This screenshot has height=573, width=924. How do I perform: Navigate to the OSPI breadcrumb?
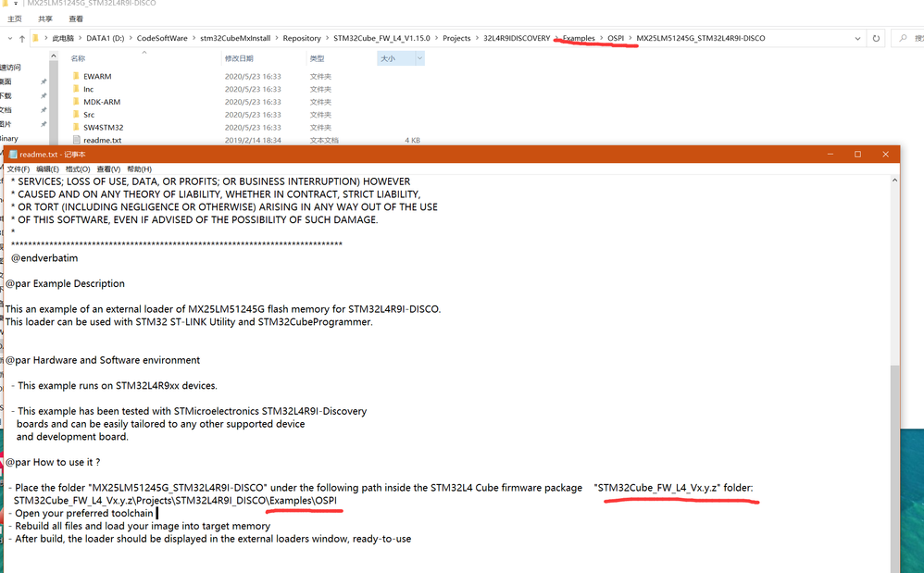pos(616,38)
